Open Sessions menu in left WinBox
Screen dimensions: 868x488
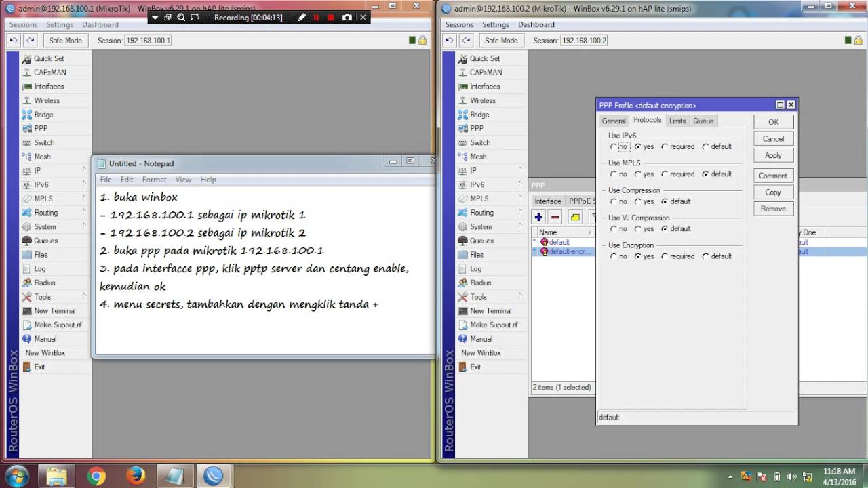tap(23, 24)
